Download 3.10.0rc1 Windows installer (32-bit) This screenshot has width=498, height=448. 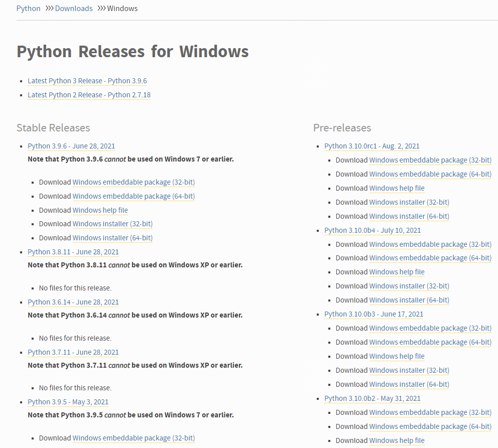(409, 202)
